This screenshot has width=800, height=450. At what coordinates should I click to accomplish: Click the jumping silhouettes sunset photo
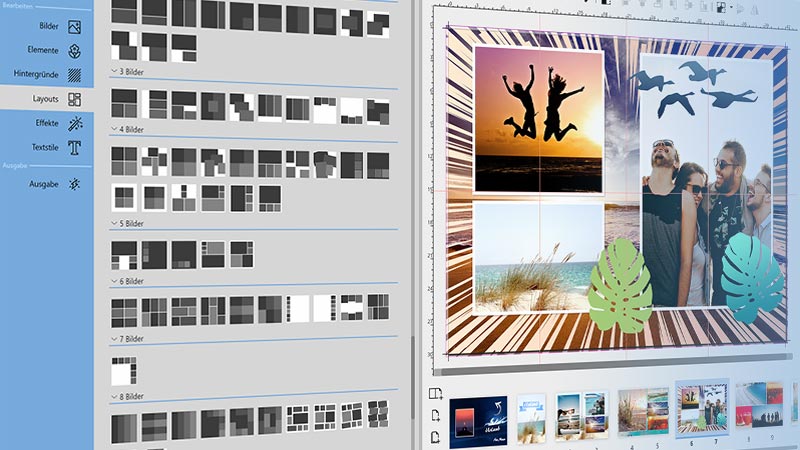tap(538, 120)
